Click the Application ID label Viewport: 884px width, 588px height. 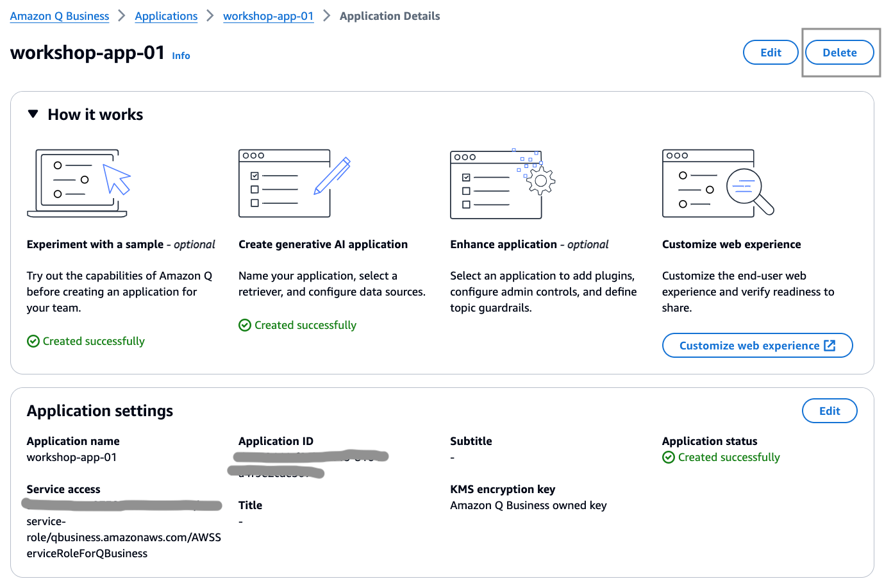pyautogui.click(x=276, y=441)
